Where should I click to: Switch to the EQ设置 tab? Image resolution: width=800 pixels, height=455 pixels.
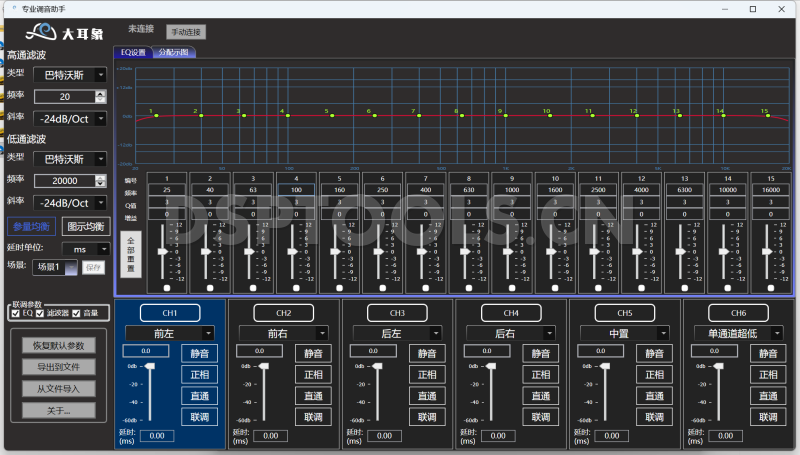(x=133, y=52)
